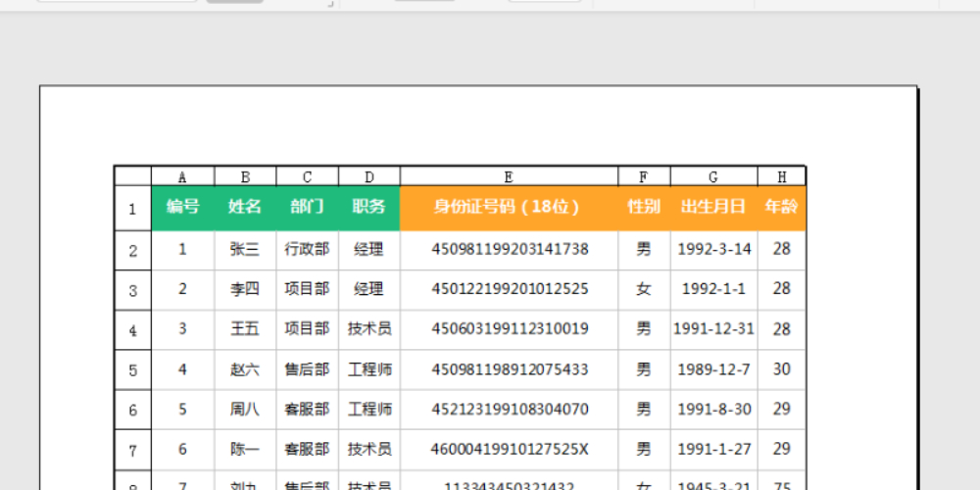Select the name cell 赵六
This screenshot has height=490, width=980.
click(x=245, y=369)
